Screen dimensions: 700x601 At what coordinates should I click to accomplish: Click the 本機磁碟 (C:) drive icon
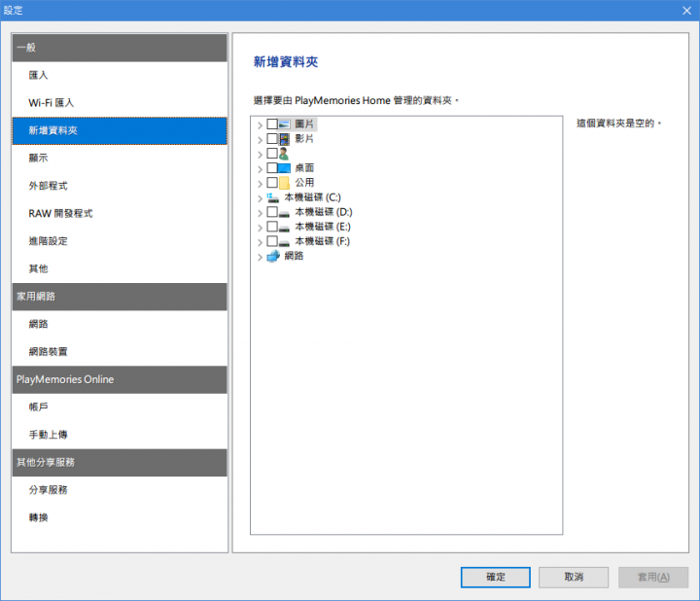273,197
